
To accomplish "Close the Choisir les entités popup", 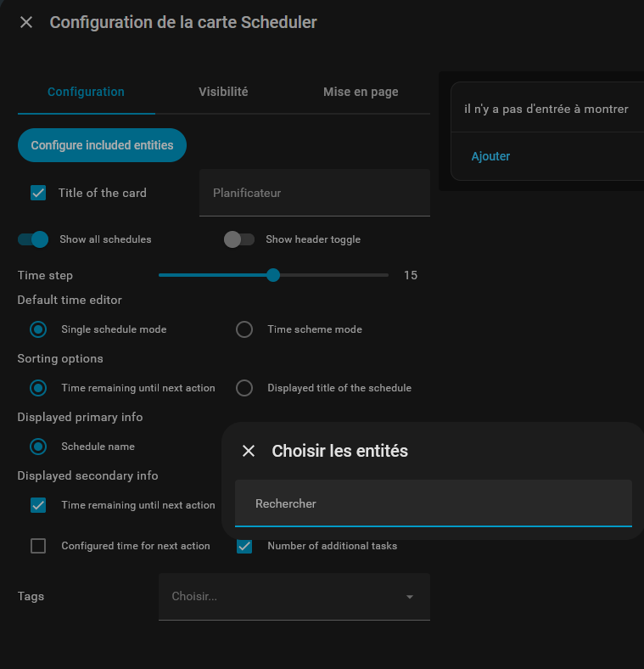I will (x=249, y=451).
